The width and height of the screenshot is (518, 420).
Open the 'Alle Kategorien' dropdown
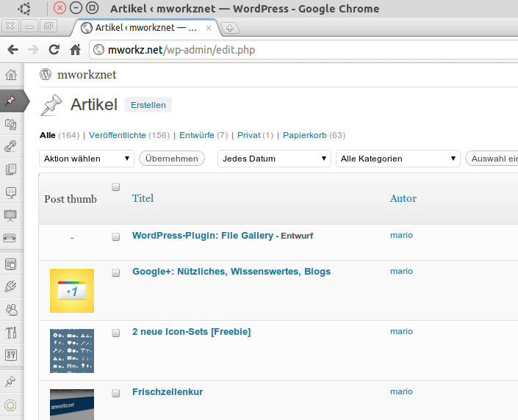click(x=398, y=159)
